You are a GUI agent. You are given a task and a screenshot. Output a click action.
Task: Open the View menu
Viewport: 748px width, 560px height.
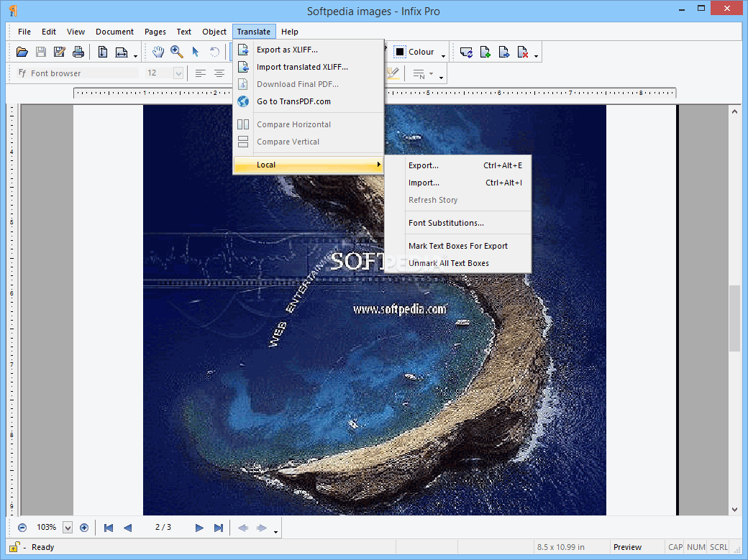76,32
